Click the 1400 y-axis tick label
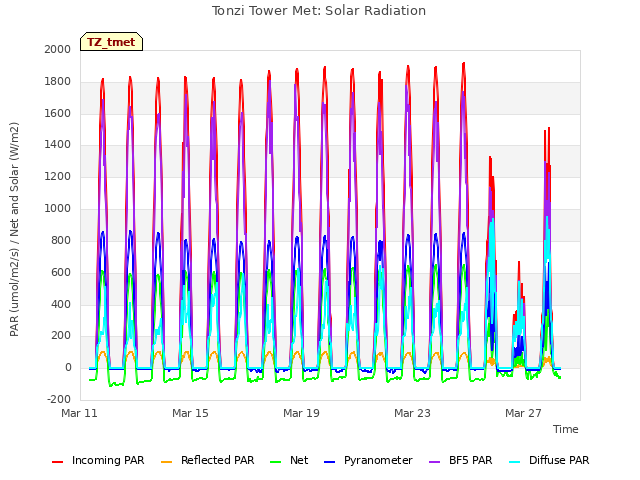 pyautogui.click(x=58, y=144)
